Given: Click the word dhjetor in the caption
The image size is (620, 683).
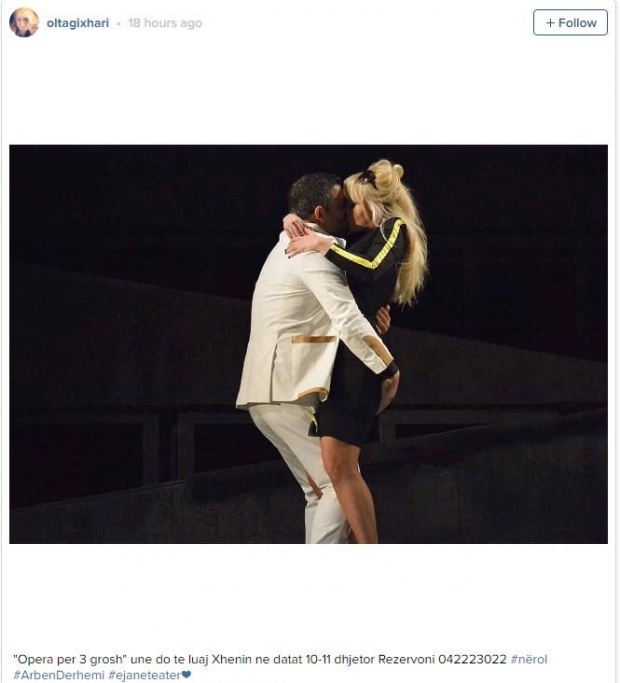Looking at the screenshot, I should [x=354, y=659].
